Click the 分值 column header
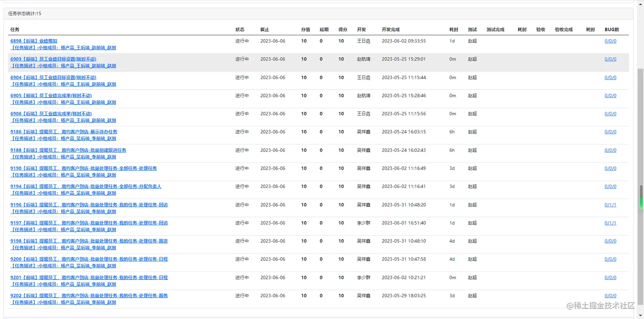Viewport: 644px width, 319px height. tap(305, 30)
